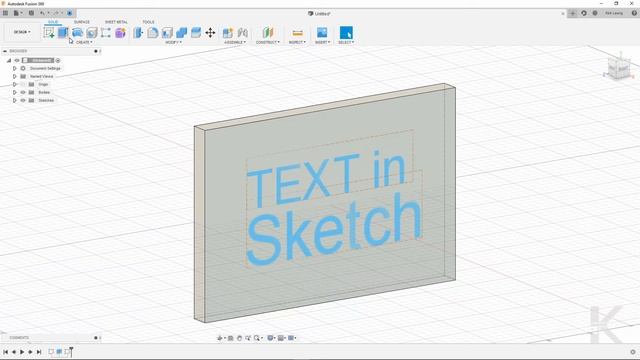Click the Pan hand icon
This screenshot has width=640, height=360.
click(240, 338)
